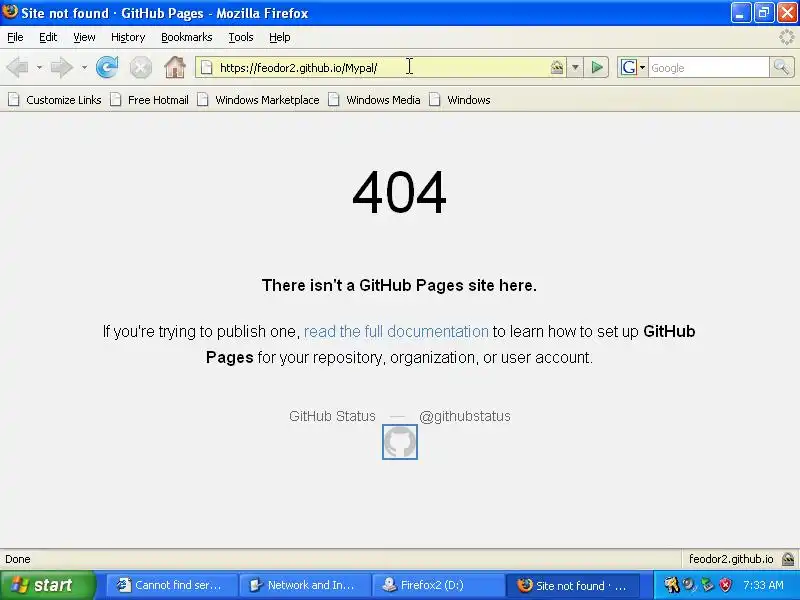Click the search magnifier button

pyautogui.click(x=781, y=67)
